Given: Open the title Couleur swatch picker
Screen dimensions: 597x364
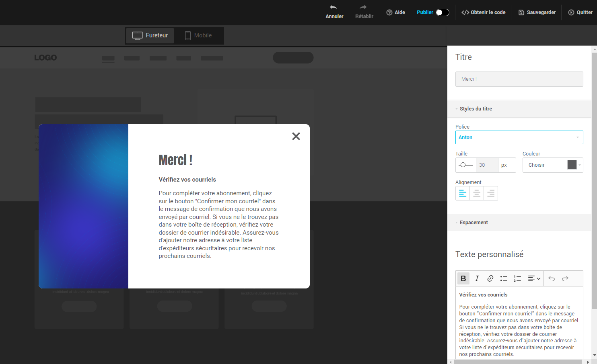Looking at the screenshot, I should [572, 165].
